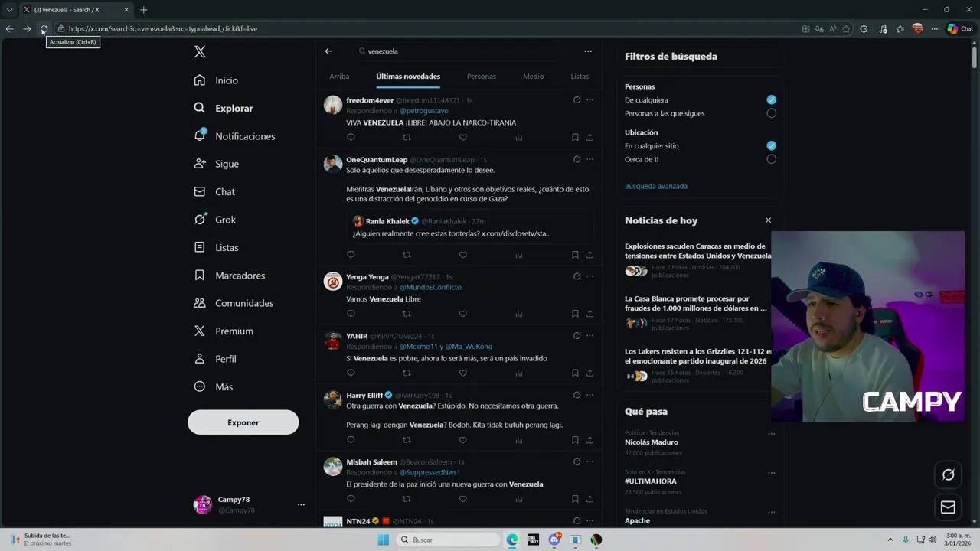
Task: Open the Windows Start menu
Action: (x=384, y=540)
